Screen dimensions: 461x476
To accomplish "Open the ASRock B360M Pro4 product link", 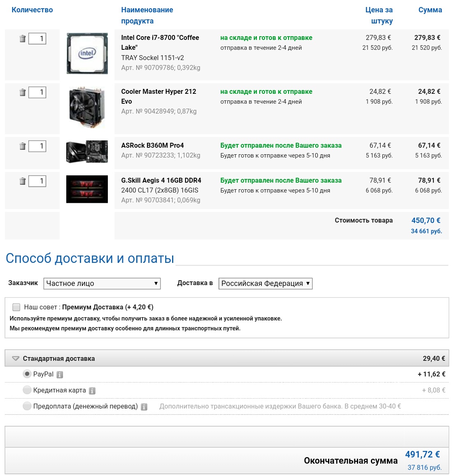I will 152,145.
